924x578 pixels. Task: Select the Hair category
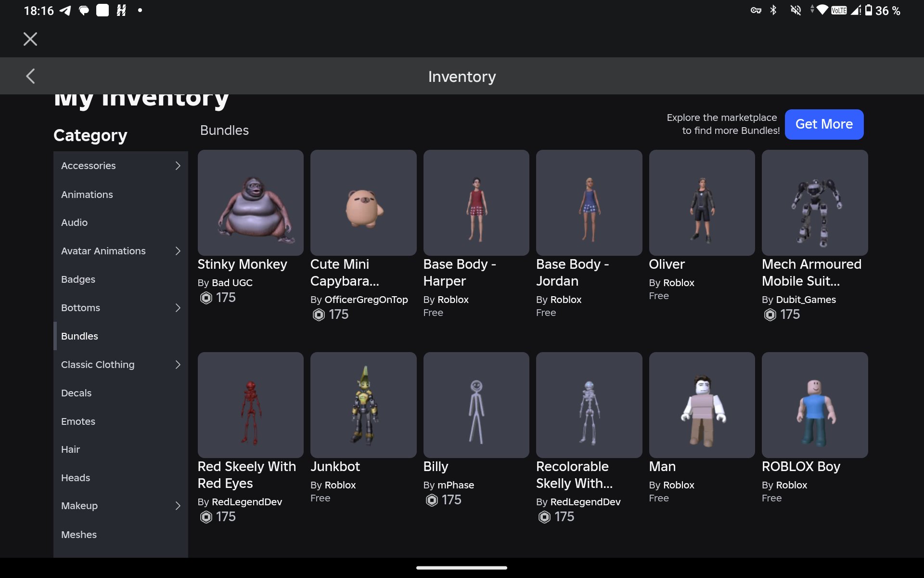[x=120, y=449]
